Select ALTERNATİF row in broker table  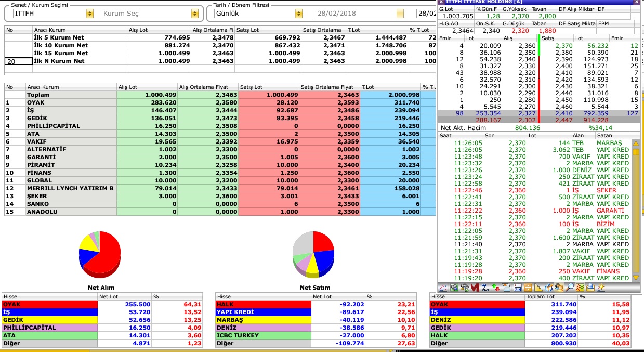[221, 149]
